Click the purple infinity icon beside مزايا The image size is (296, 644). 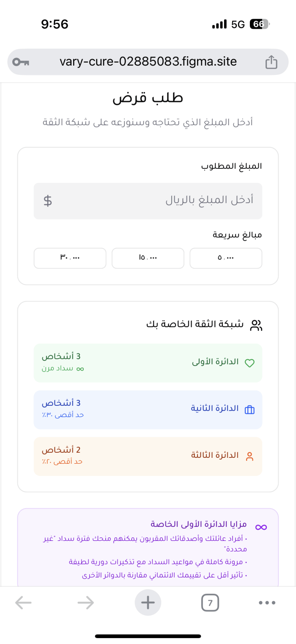tap(261, 527)
